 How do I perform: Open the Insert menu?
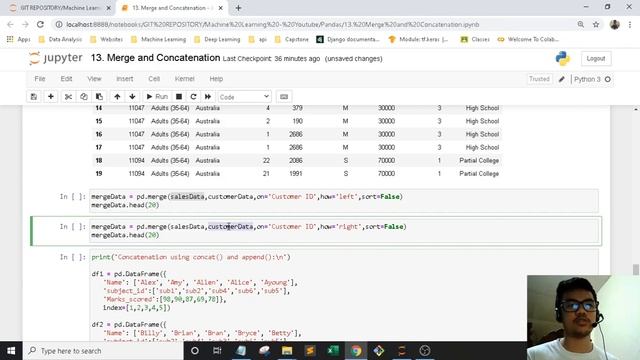coord(124,79)
